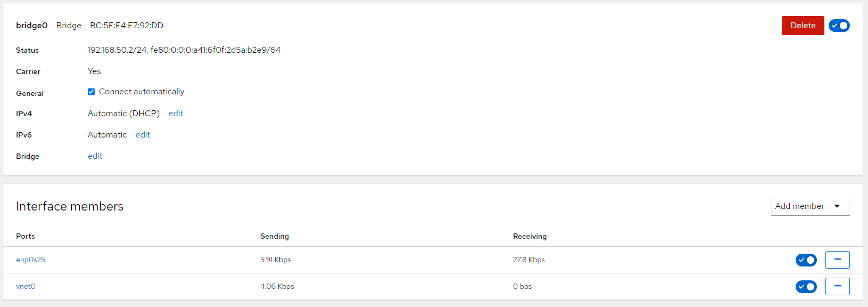Uncheck Connect automatically checkbox
Screen dimensions: 868x307
click(92, 92)
